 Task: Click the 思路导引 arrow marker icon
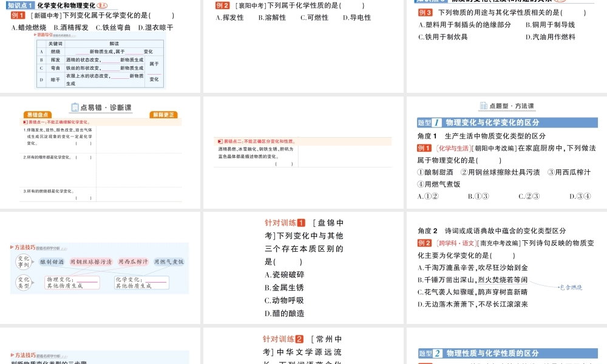coord(35,35)
